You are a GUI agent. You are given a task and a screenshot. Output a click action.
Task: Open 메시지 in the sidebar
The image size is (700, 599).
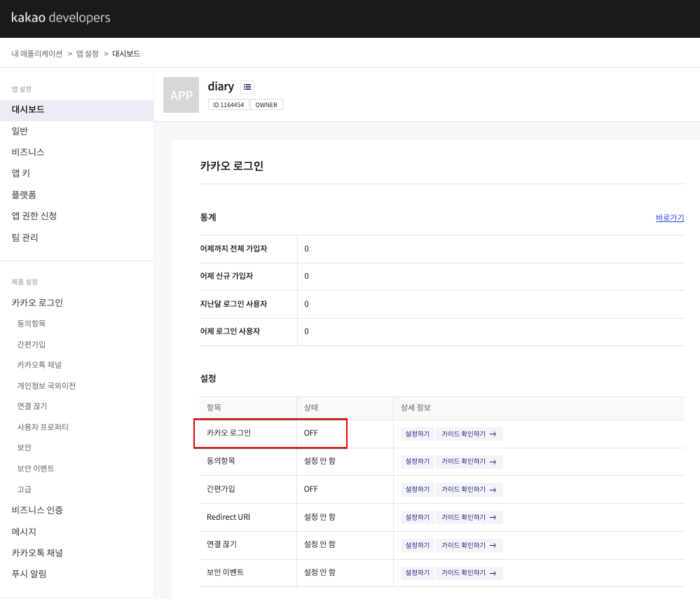[24, 532]
